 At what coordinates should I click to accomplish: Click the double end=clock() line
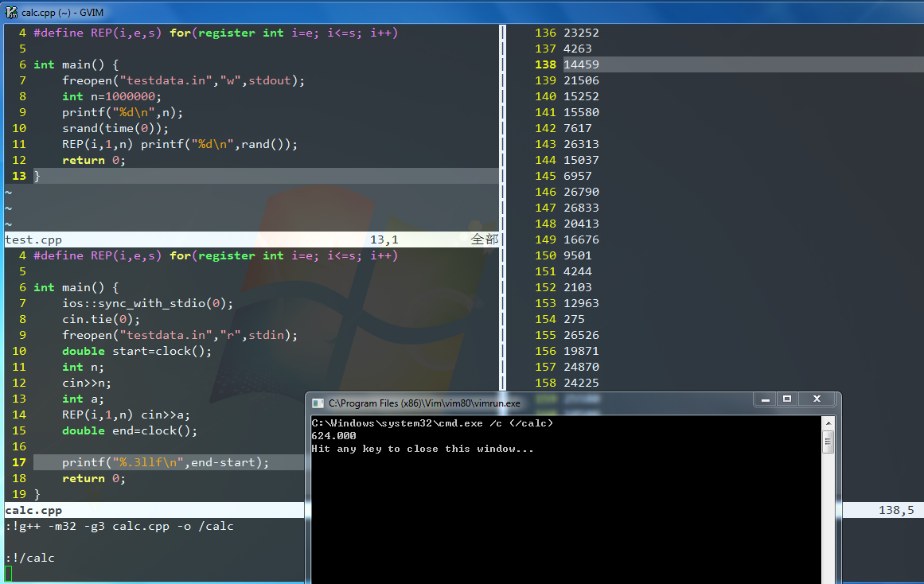(130, 430)
